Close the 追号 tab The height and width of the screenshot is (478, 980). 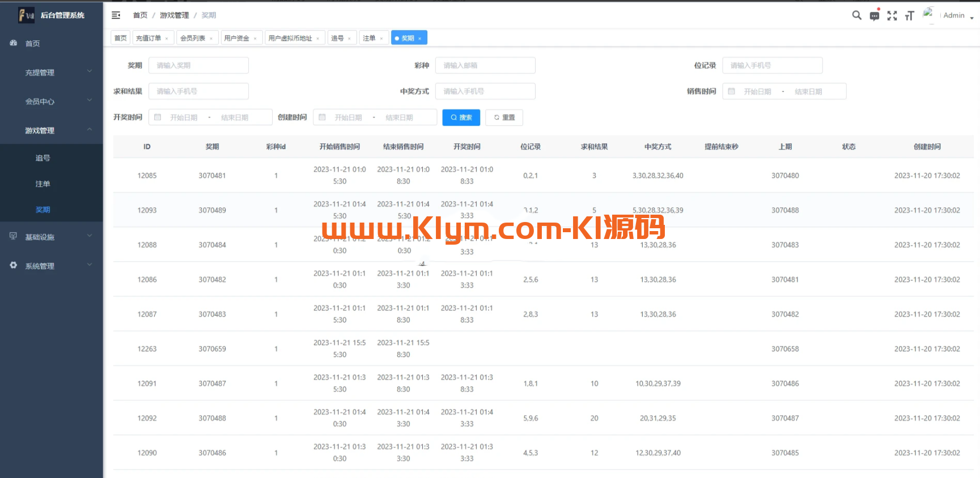point(349,39)
